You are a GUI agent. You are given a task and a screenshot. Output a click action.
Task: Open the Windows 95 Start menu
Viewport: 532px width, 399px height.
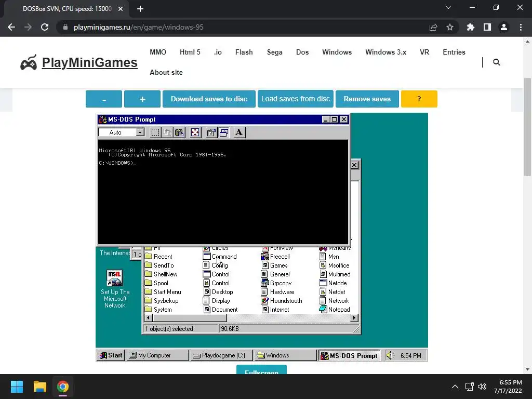coord(111,355)
